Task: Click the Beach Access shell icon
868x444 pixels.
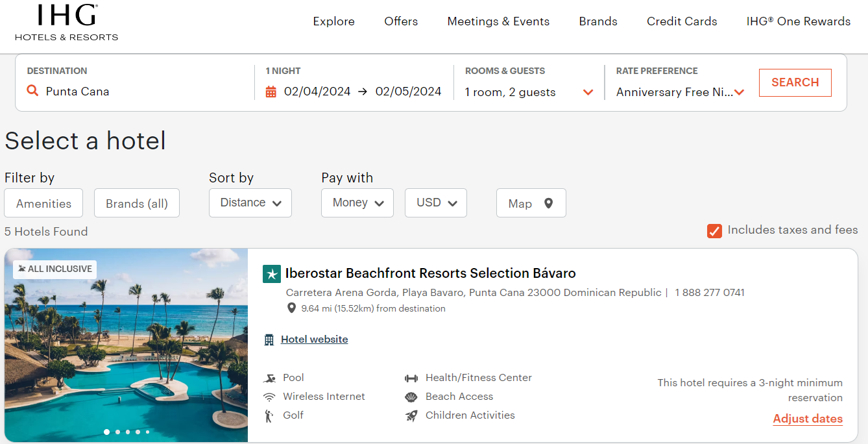Action: pyautogui.click(x=411, y=396)
